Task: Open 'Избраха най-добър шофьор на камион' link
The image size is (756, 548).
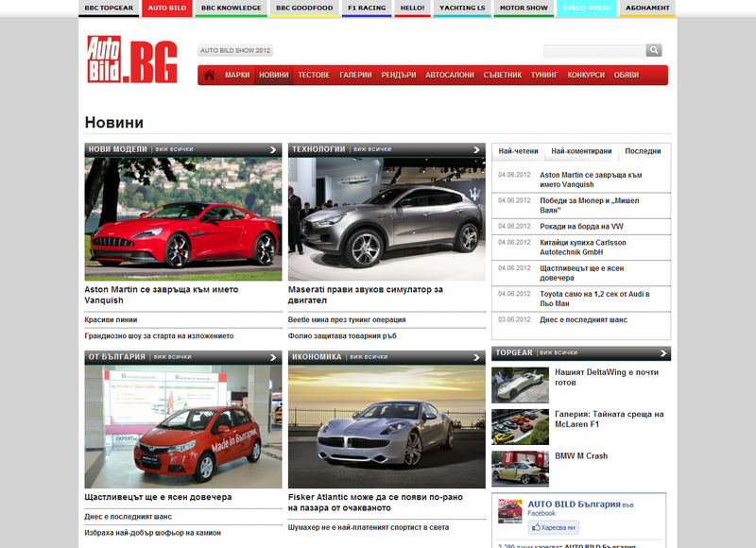Action: click(x=153, y=533)
